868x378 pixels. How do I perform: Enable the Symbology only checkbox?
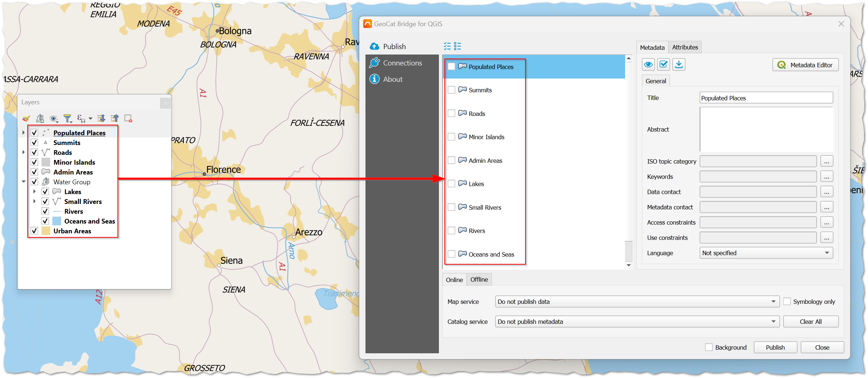point(787,301)
